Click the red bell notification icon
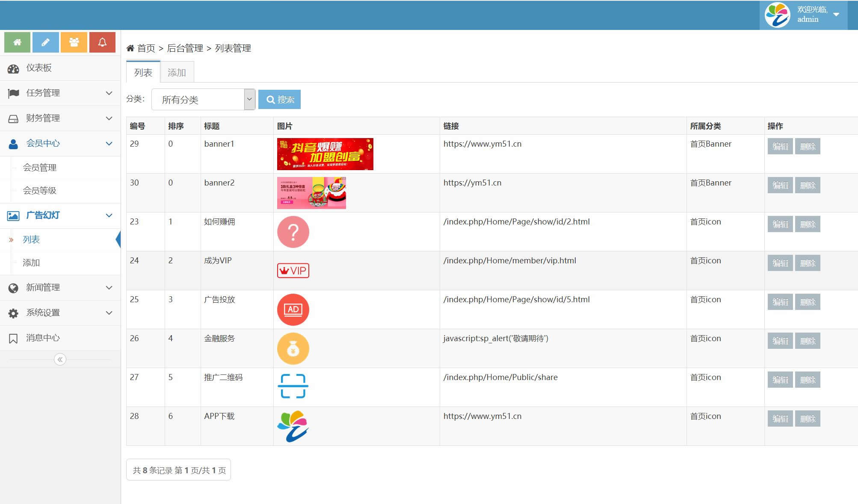858x504 pixels. (102, 42)
